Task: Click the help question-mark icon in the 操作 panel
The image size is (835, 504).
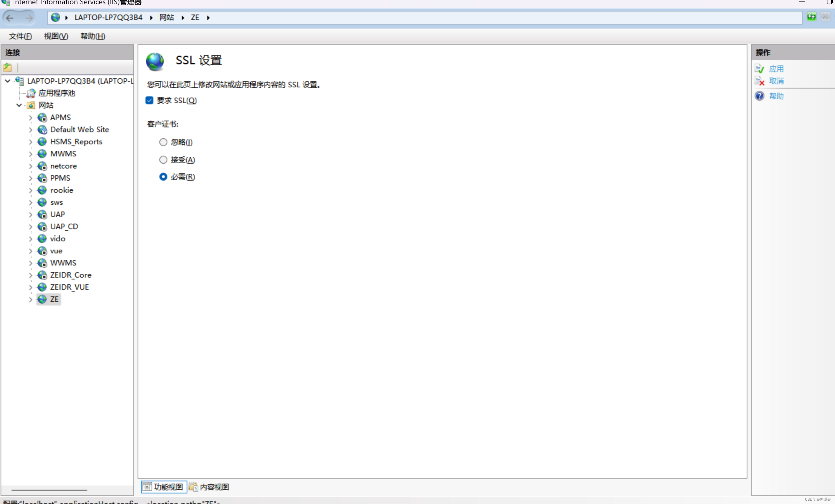Action: pos(759,96)
